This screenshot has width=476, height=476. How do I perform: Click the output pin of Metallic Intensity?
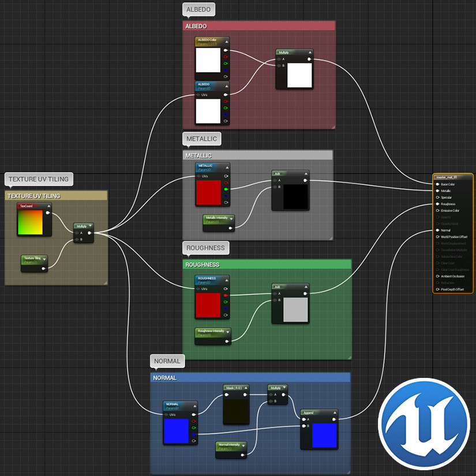(230, 228)
